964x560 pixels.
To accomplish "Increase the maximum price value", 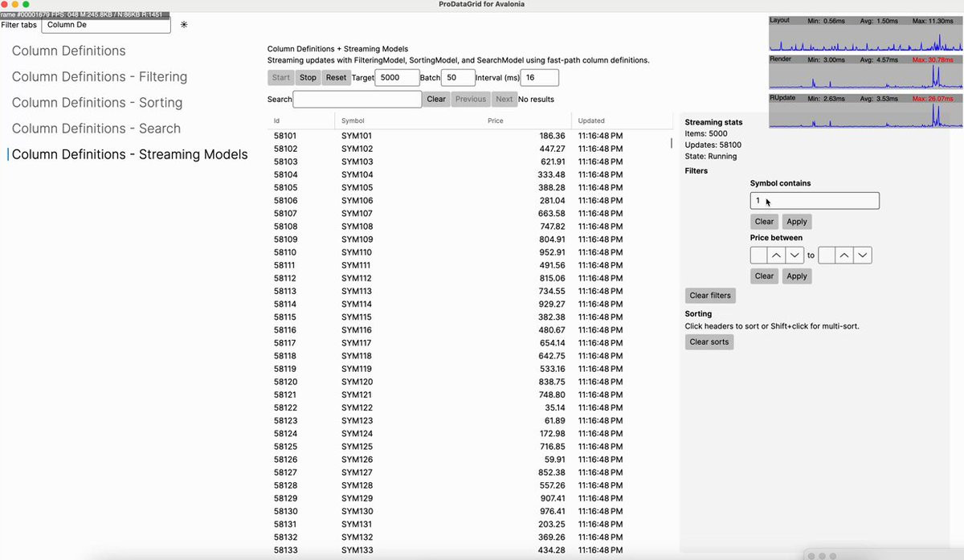I will point(844,255).
